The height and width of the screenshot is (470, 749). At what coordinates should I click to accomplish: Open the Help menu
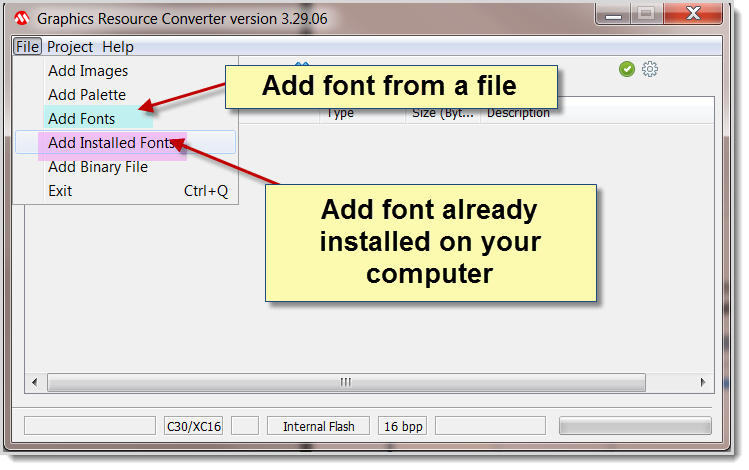click(118, 47)
